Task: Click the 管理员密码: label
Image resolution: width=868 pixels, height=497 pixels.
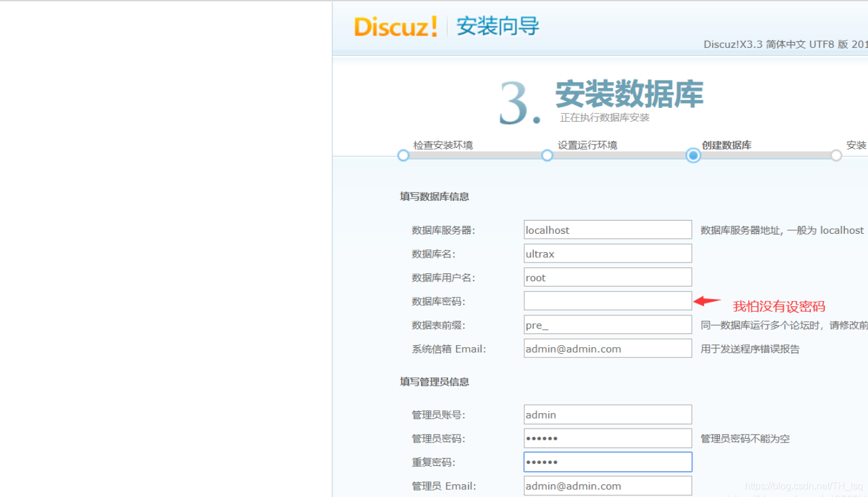Action: point(438,439)
